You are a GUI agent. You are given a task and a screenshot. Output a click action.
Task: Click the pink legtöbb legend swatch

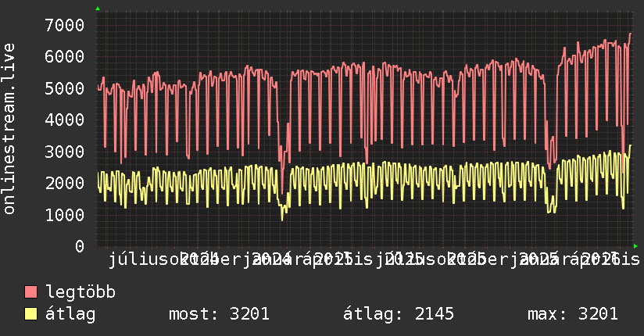click(30, 292)
